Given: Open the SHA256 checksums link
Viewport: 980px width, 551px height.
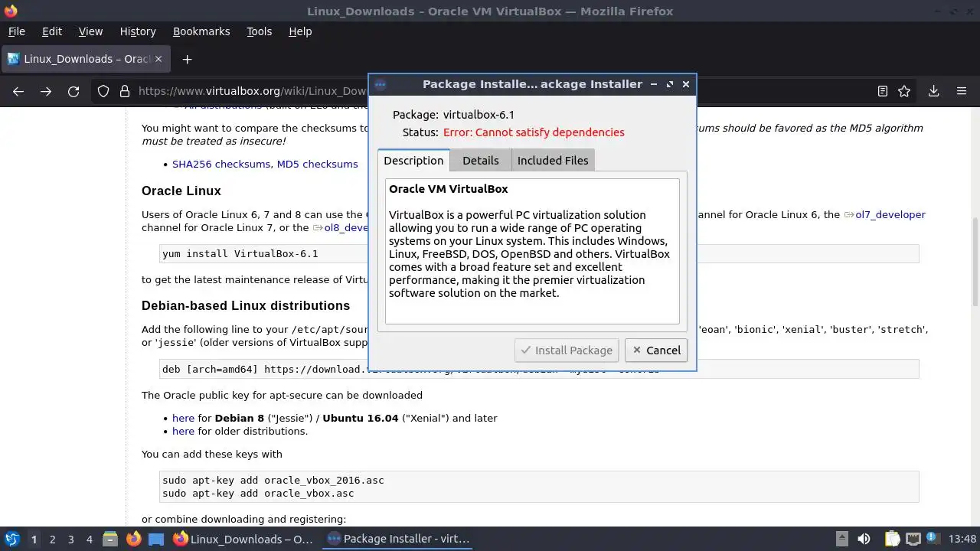Looking at the screenshot, I should tap(221, 164).
